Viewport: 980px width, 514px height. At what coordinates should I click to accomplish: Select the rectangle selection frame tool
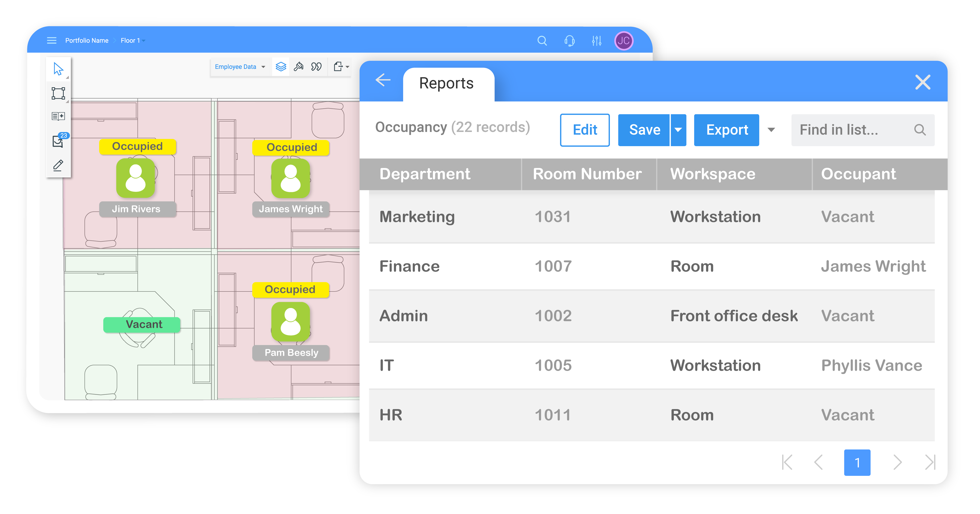click(58, 93)
